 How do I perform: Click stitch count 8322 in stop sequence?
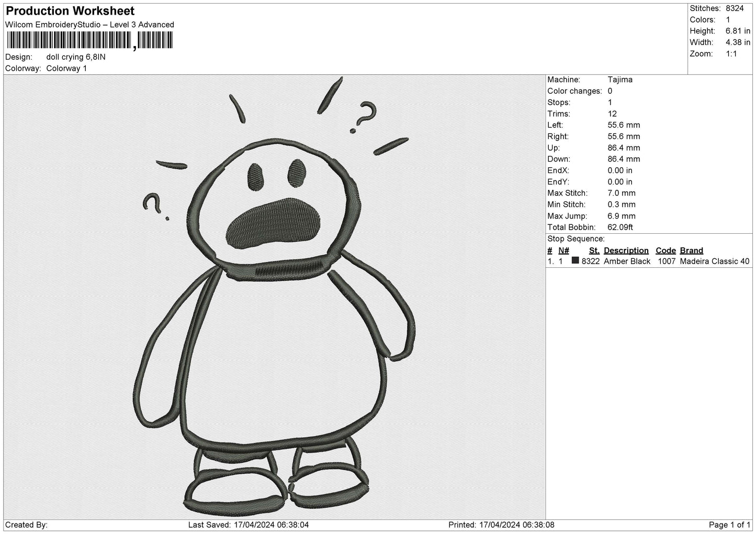click(x=590, y=262)
